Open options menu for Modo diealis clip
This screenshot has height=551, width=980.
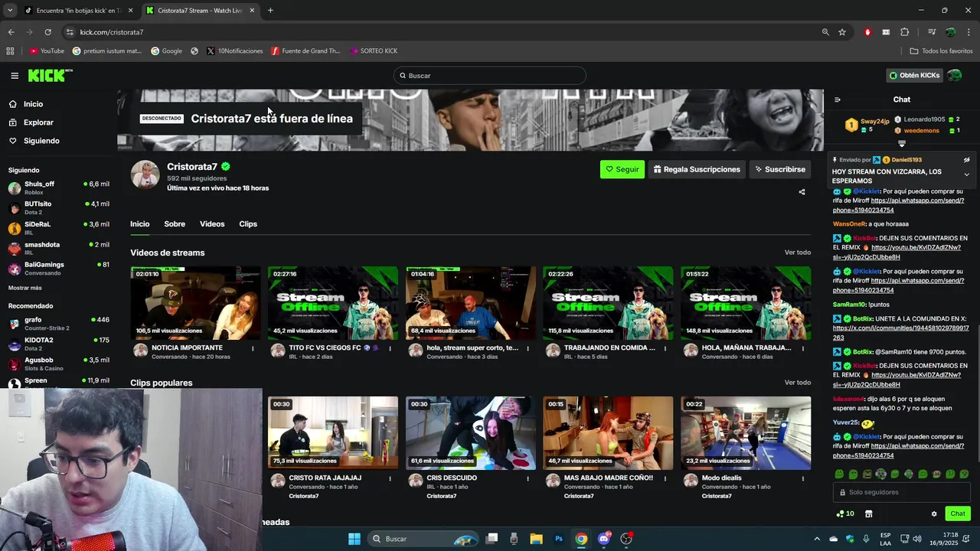[802, 478]
